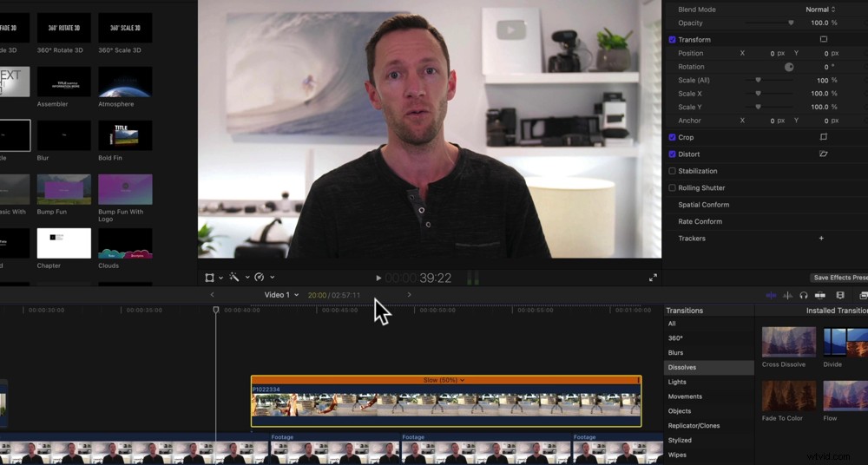
Task: Select Bold Fin title thumbnail
Action: (125, 135)
